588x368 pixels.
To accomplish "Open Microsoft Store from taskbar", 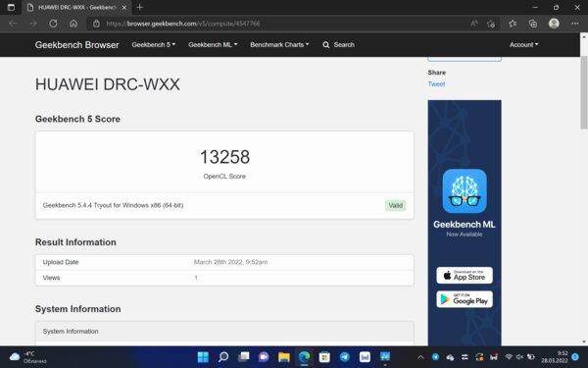I will (x=324, y=357).
